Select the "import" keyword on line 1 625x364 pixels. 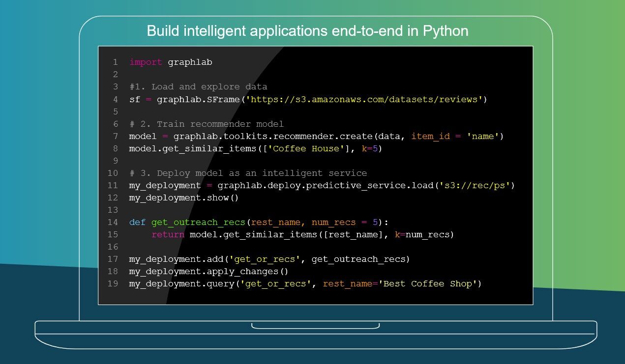pyautogui.click(x=146, y=62)
